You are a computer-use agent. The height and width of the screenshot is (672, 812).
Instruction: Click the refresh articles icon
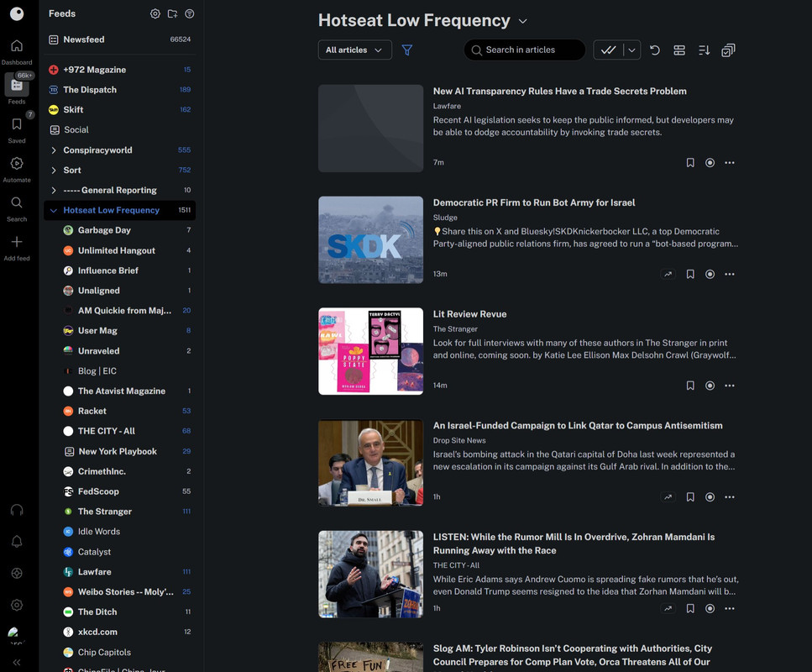655,50
